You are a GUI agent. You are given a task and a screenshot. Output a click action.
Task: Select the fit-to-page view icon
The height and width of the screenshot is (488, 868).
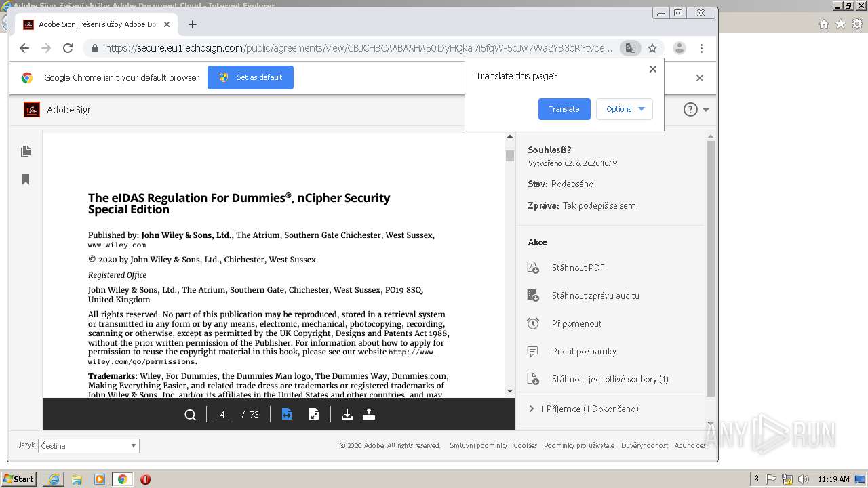314,414
